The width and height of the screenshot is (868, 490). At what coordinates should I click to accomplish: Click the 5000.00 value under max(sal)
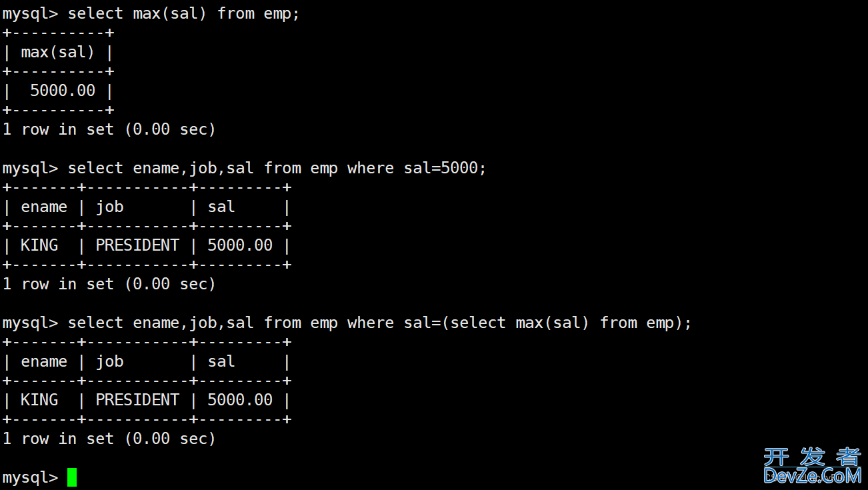[x=63, y=91]
